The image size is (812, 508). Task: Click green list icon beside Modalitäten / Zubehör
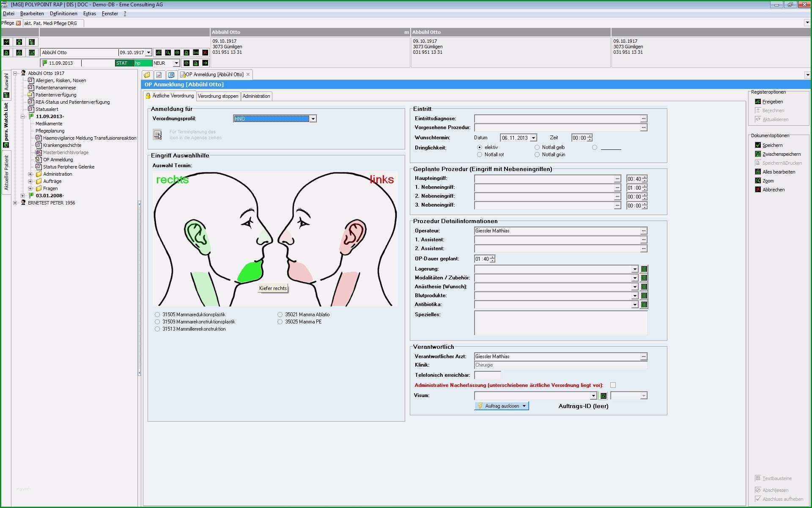click(x=644, y=278)
